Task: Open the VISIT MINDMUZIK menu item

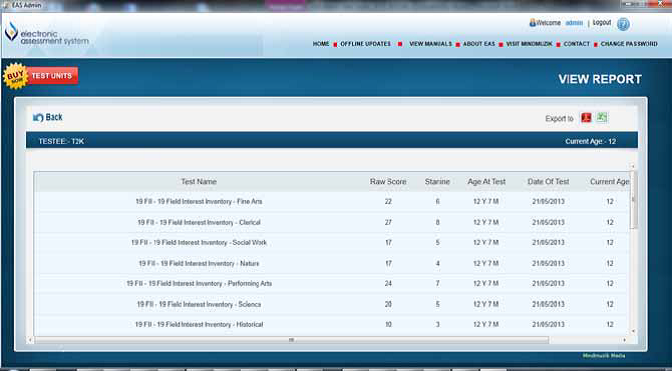Action: pyautogui.click(x=529, y=44)
